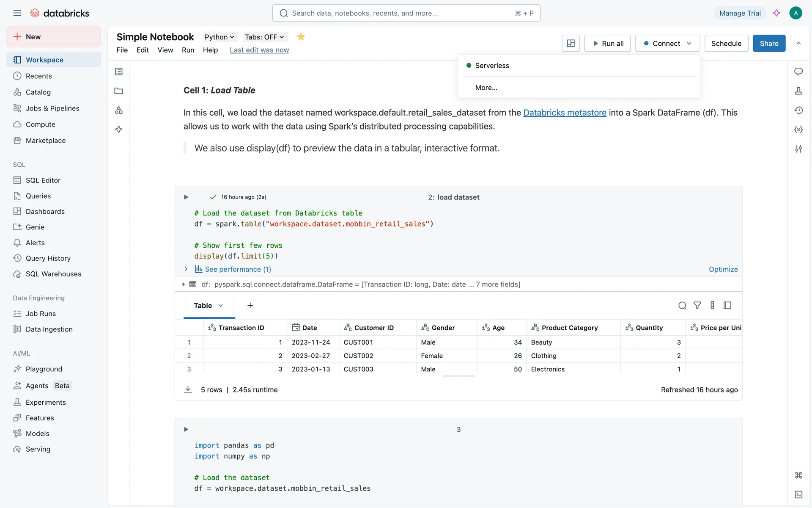
Task: Open the comments panel icon
Action: coord(798,72)
